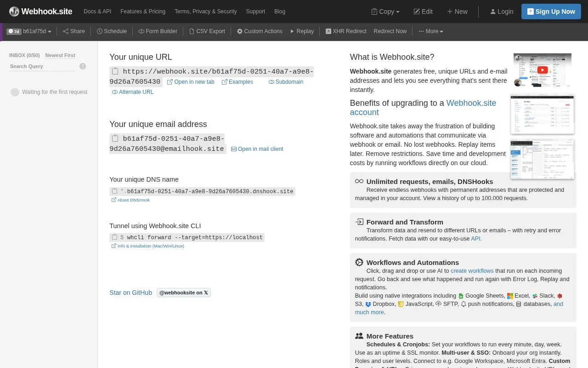Click Open in mail client link
The image size is (588, 368).
[x=257, y=149]
